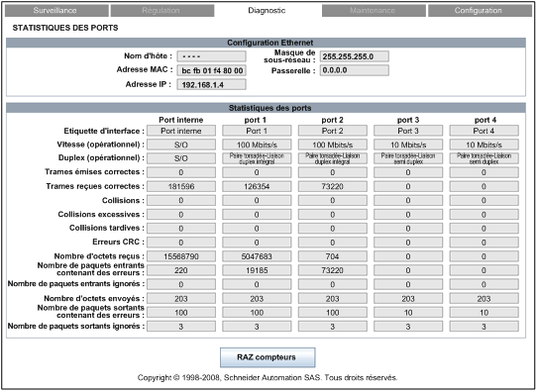Open the Maintenance tab

pyautogui.click(x=374, y=10)
